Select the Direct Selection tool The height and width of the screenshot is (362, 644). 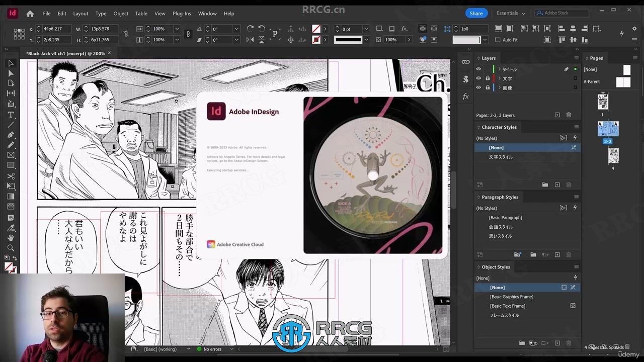tap(11, 73)
